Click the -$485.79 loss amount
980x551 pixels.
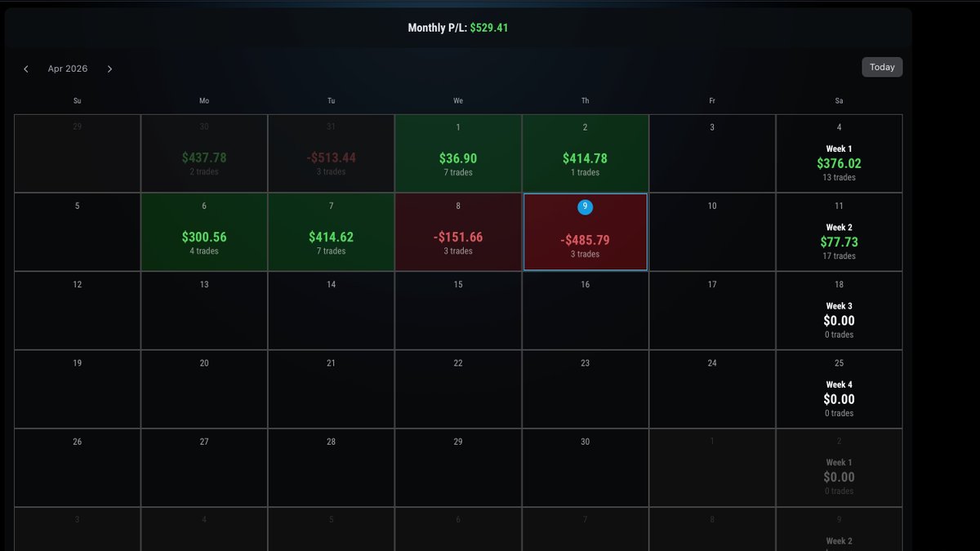pos(585,241)
